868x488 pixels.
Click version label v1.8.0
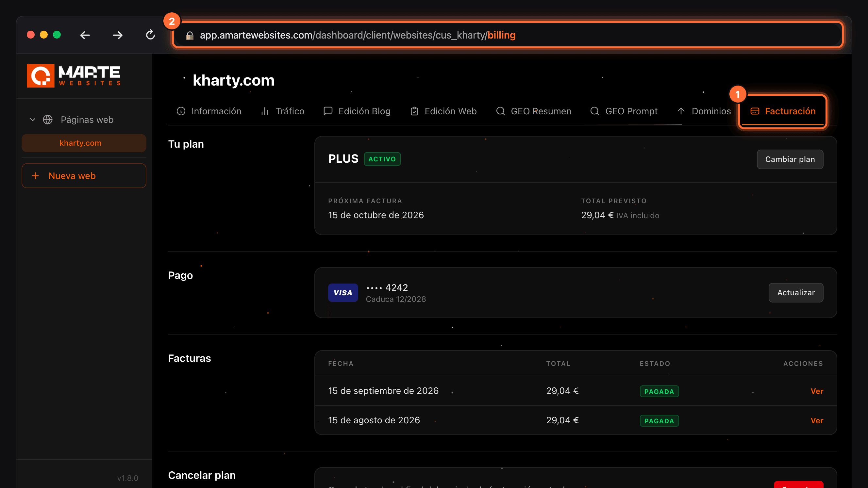click(x=128, y=478)
